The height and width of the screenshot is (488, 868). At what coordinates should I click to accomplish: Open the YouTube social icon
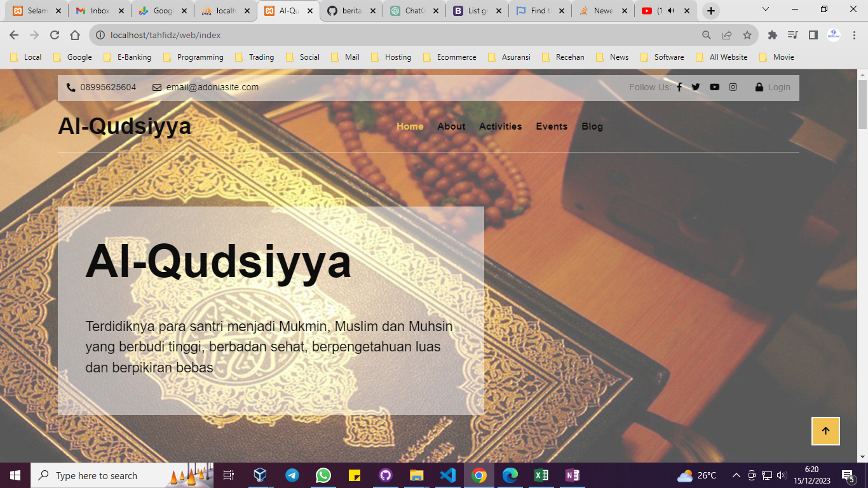click(714, 87)
